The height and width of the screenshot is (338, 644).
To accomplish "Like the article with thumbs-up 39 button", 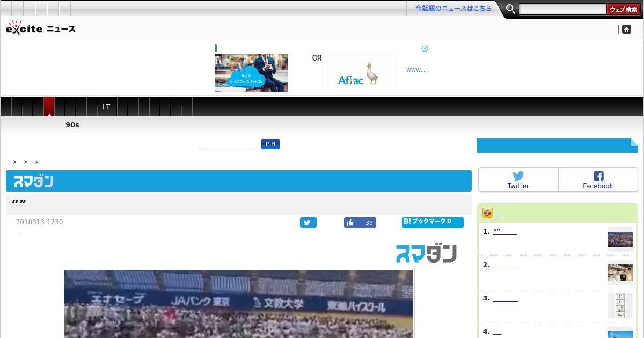I will point(360,223).
